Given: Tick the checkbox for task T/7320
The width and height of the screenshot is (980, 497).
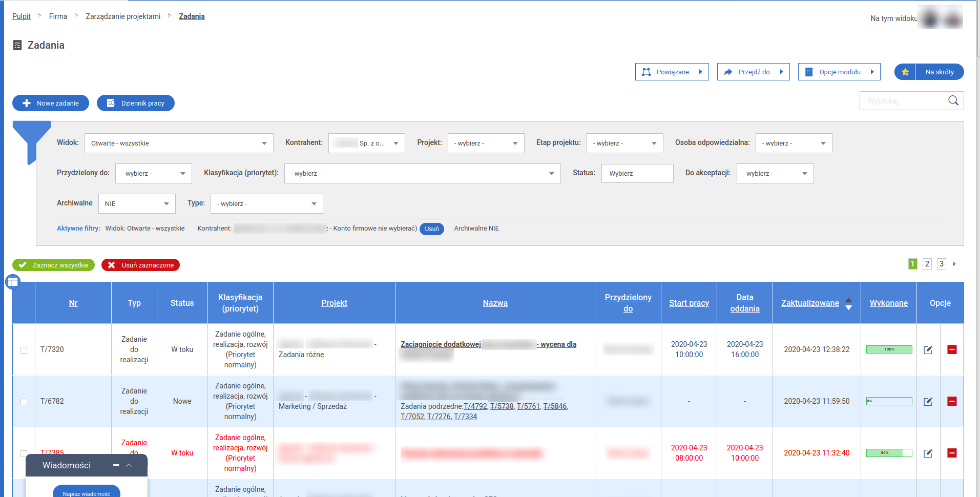Looking at the screenshot, I should [24, 350].
